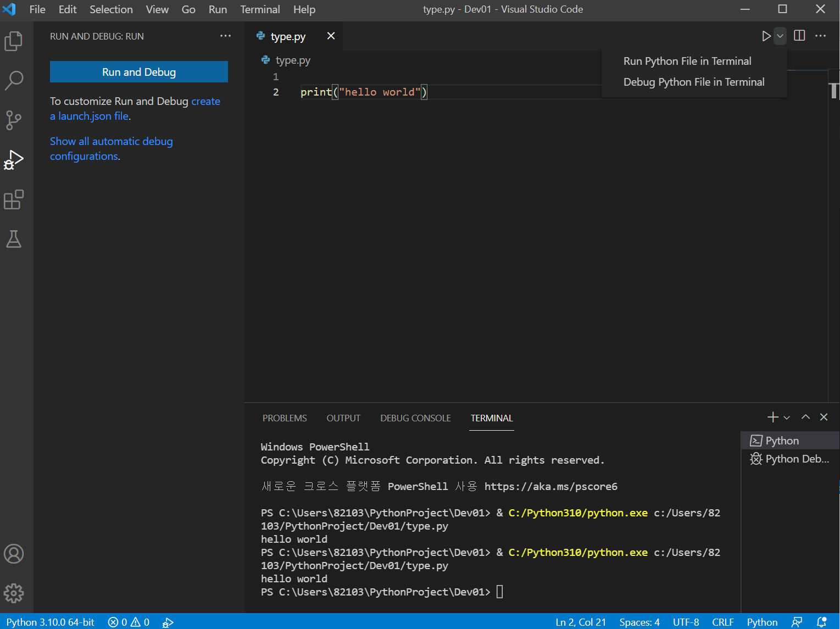Open the Explorer view in activity bar
This screenshot has width=840, height=629.
pyautogui.click(x=14, y=41)
